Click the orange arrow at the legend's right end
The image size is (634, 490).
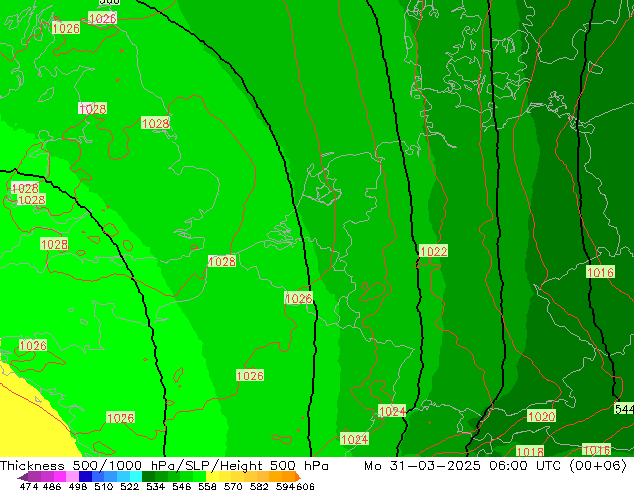click(298, 477)
